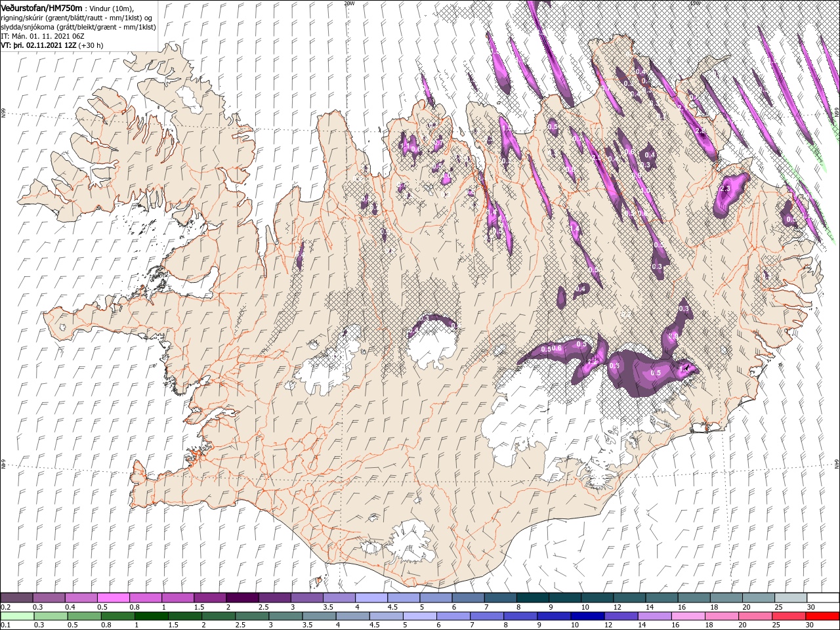Screen dimensions: 840x630
Task: Click the '0.2' label under the snow legend
Action: point(5,607)
